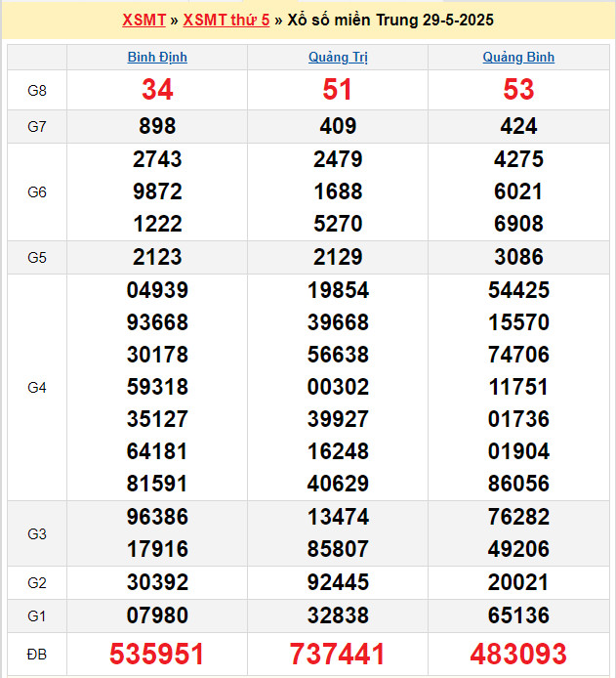Image resolution: width=616 pixels, height=678 pixels.
Task: Click the G7 row label
Action: tap(37, 127)
